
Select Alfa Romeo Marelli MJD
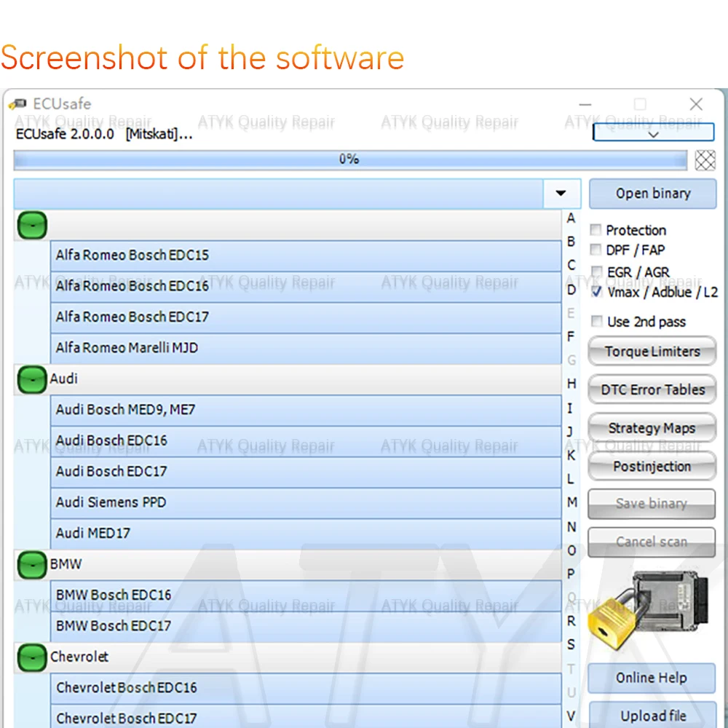point(306,348)
